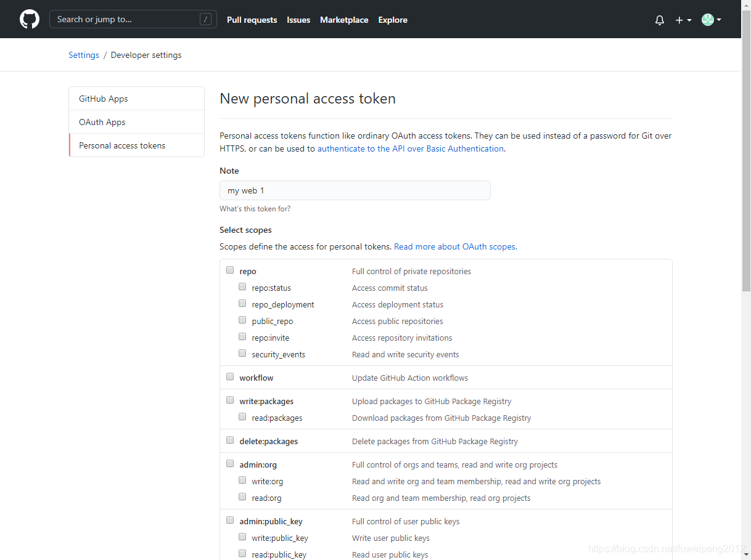Switch to the OAuth Apps sidebar tab

tap(102, 122)
